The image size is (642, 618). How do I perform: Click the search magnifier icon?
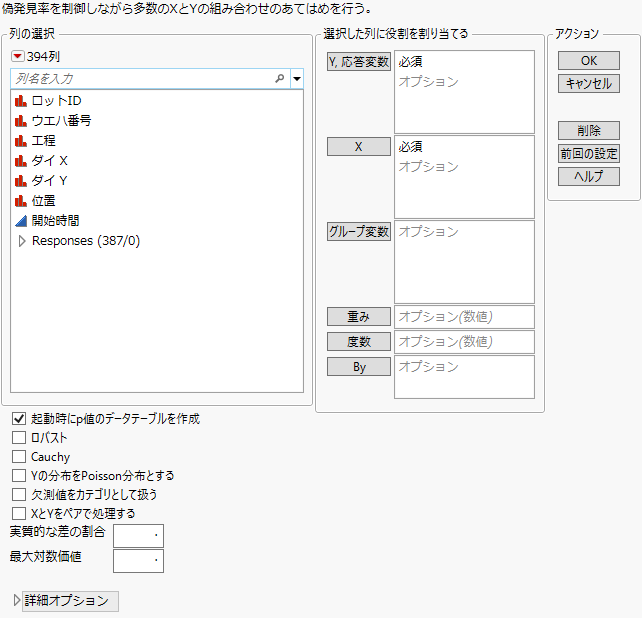point(279,78)
